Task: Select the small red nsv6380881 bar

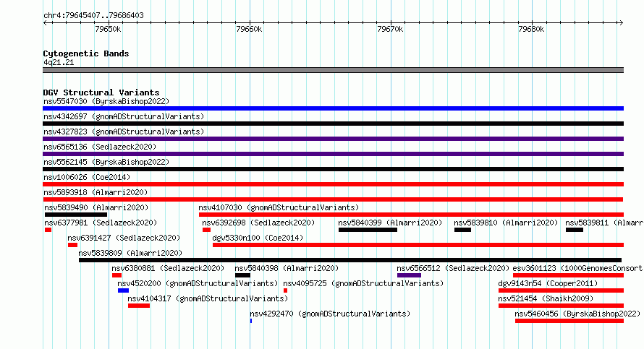Action: (116, 275)
